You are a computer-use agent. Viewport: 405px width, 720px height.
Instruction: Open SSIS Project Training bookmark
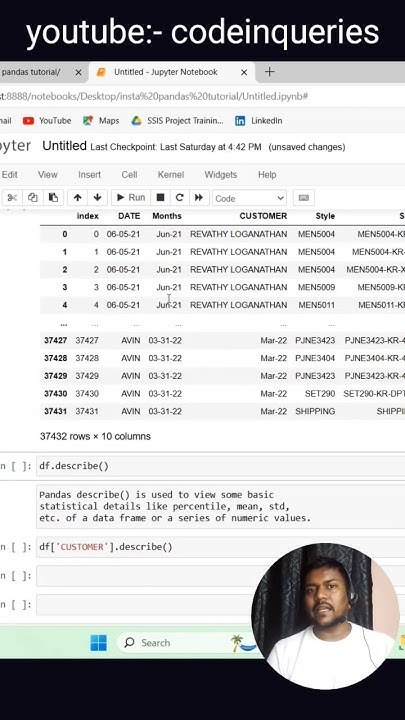pos(177,121)
